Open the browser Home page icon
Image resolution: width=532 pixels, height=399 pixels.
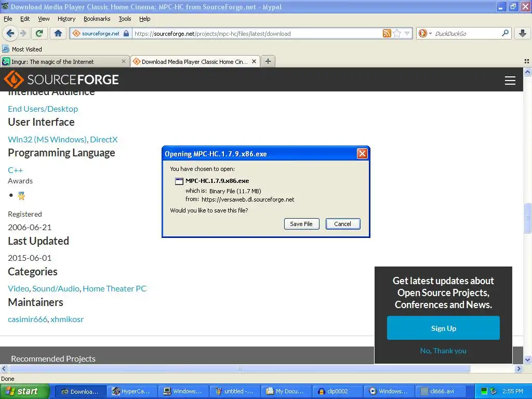tap(58, 33)
